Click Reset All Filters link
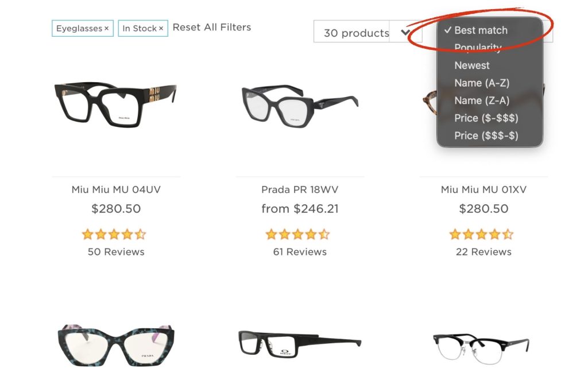 (211, 28)
